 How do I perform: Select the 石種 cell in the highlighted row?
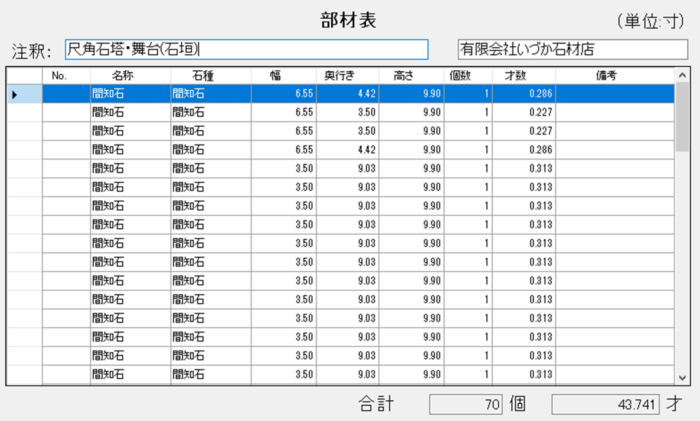tap(211, 94)
